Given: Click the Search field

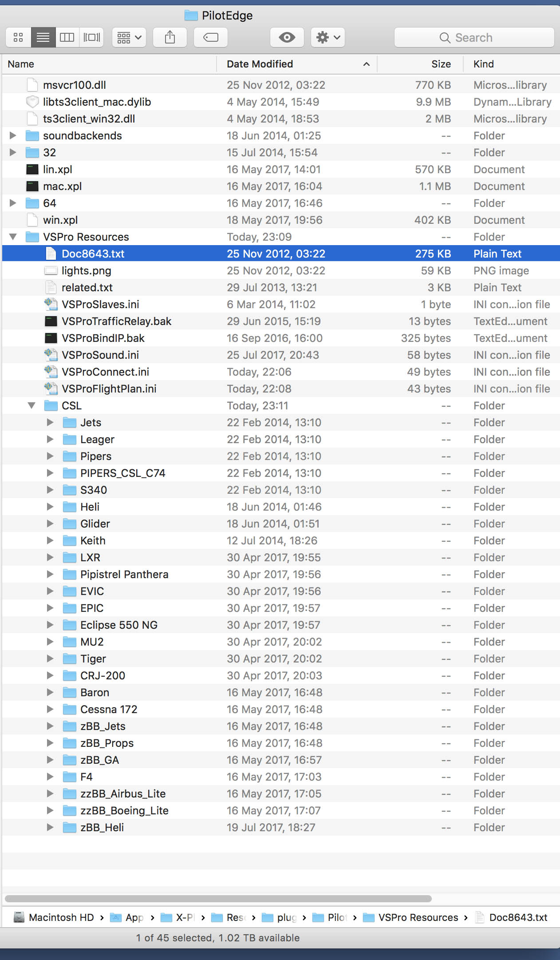Looking at the screenshot, I should coord(474,37).
